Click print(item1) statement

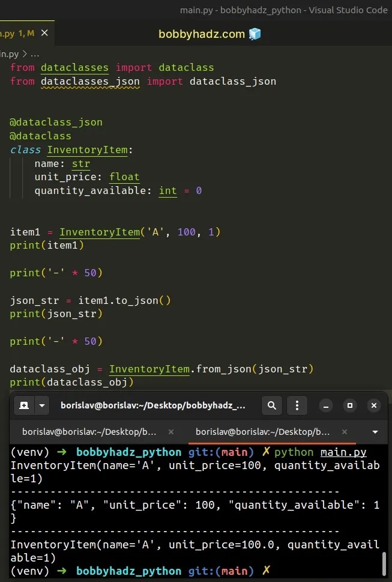click(47, 245)
